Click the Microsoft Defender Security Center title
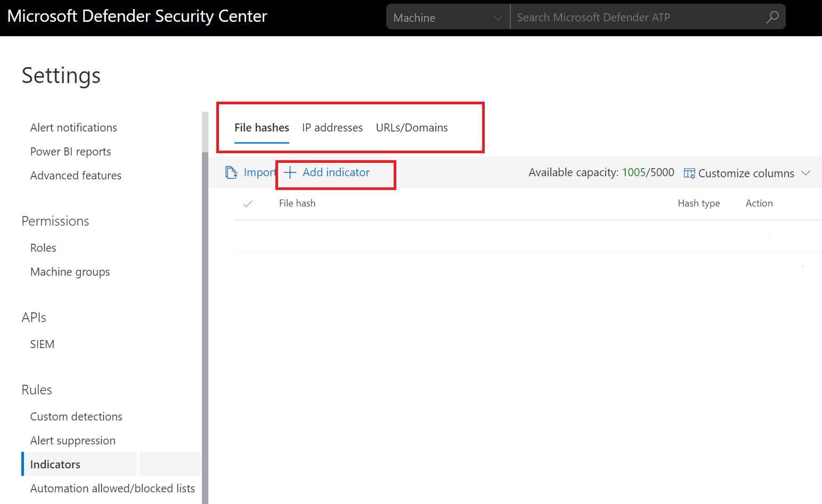The height and width of the screenshot is (504, 822). [137, 16]
